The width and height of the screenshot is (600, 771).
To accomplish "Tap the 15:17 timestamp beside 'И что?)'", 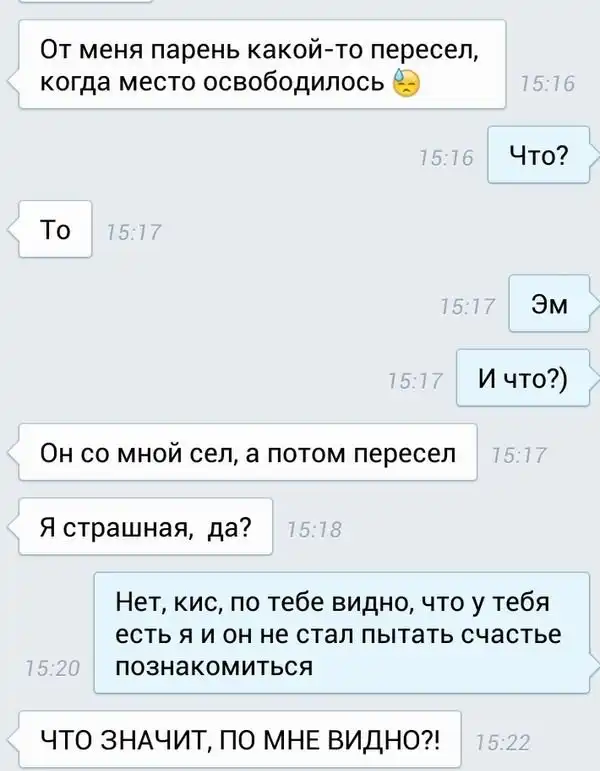I will [416, 381].
